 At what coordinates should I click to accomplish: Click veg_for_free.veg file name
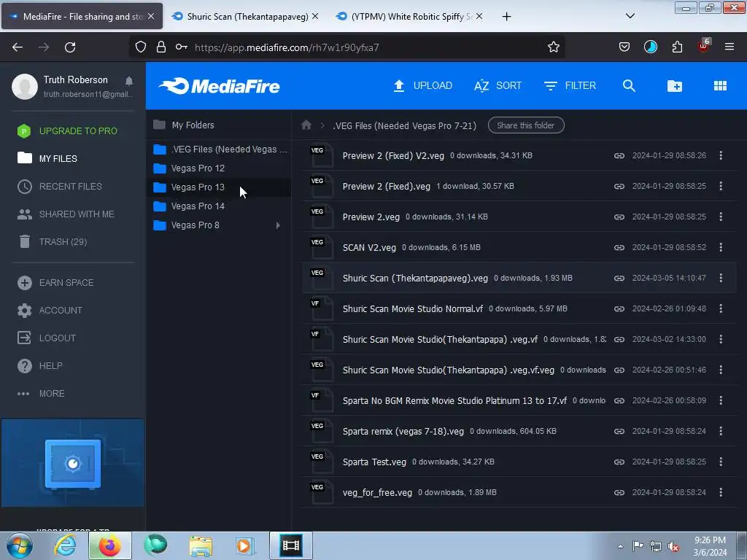coord(377,493)
